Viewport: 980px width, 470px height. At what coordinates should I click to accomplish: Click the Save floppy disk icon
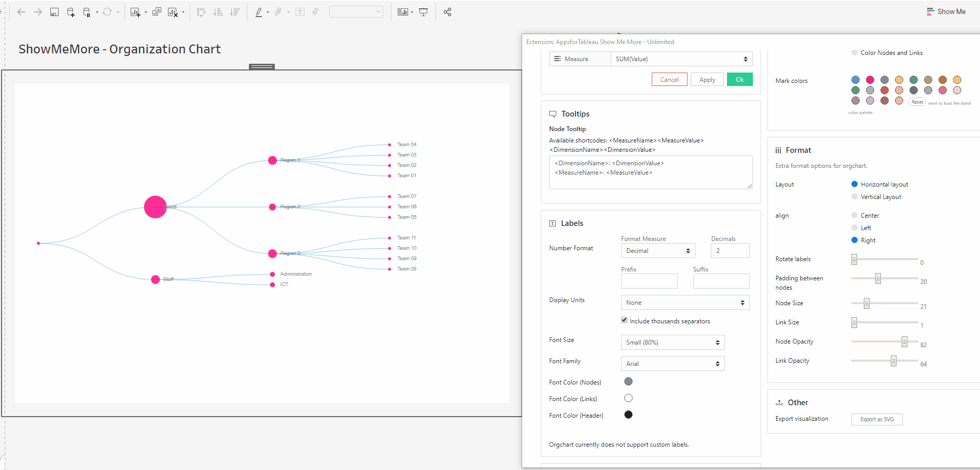click(x=54, y=12)
